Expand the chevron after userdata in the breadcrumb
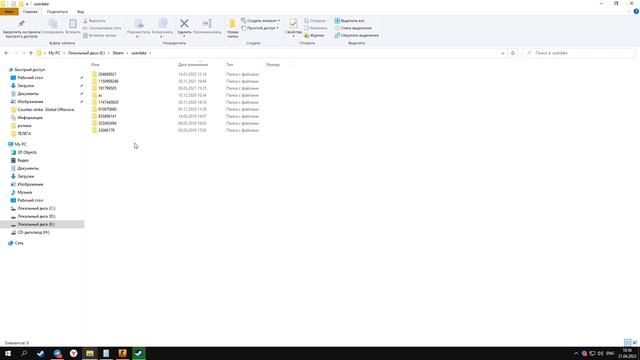The width and height of the screenshot is (640, 360). (x=150, y=53)
